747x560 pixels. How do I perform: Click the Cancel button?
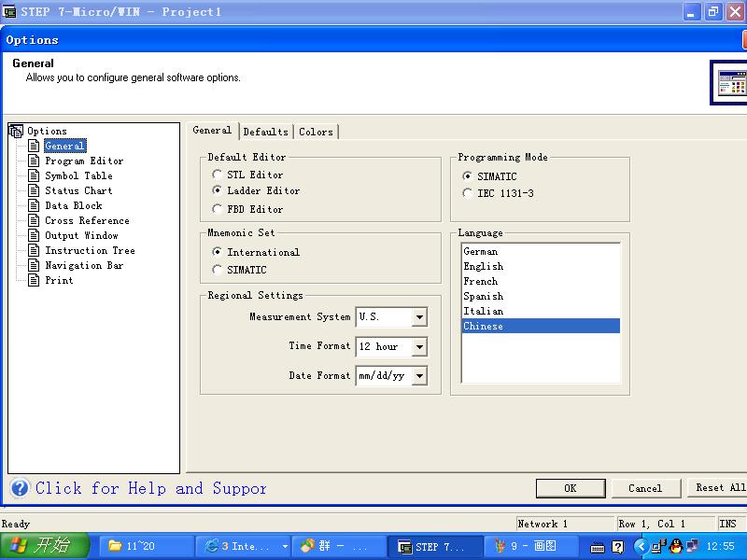point(645,488)
